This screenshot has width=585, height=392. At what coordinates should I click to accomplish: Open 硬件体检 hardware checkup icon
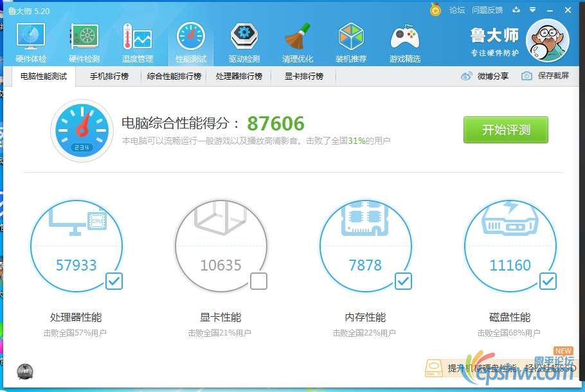31,36
